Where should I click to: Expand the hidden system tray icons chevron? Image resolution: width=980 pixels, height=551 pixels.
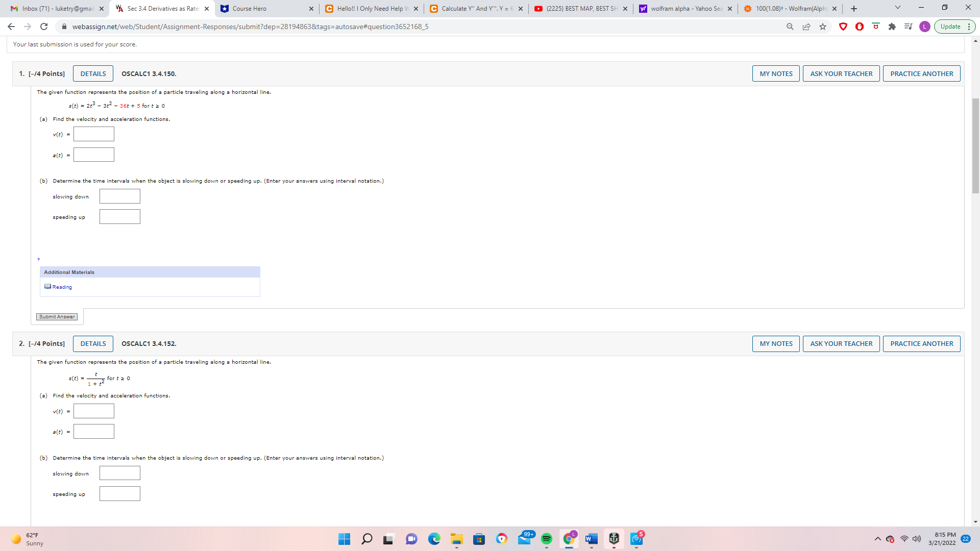pyautogui.click(x=877, y=539)
